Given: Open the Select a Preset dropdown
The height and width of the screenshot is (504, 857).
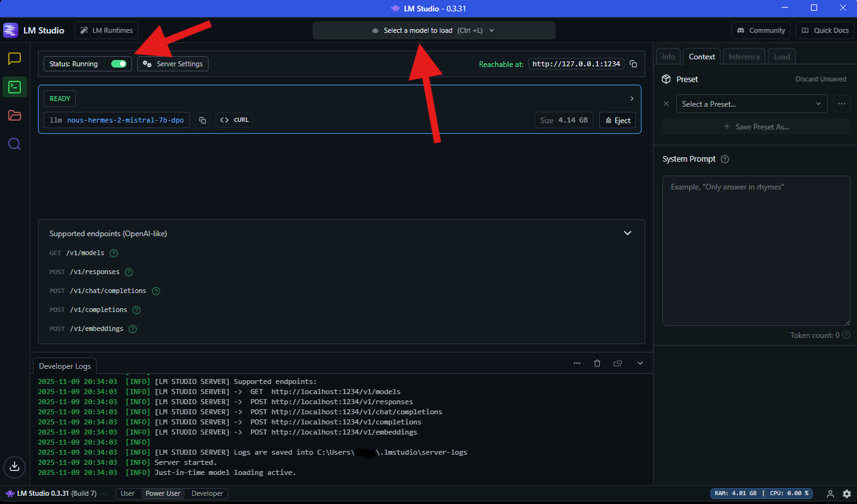Looking at the screenshot, I should tap(751, 103).
